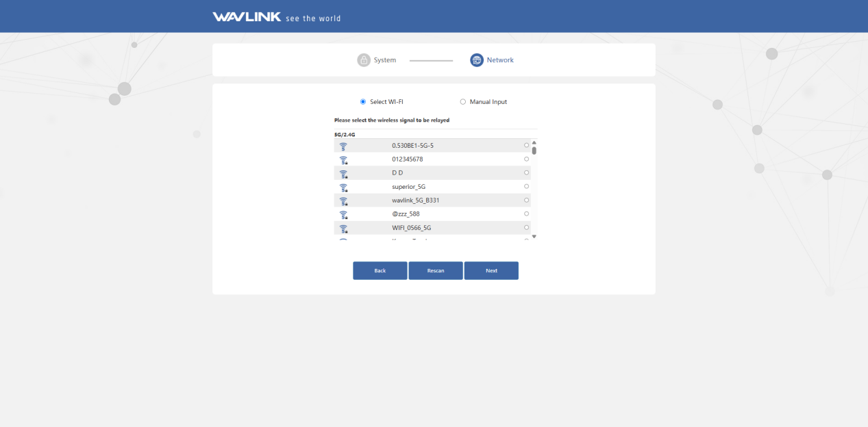Choose the Select WI-FI radio option

363,102
